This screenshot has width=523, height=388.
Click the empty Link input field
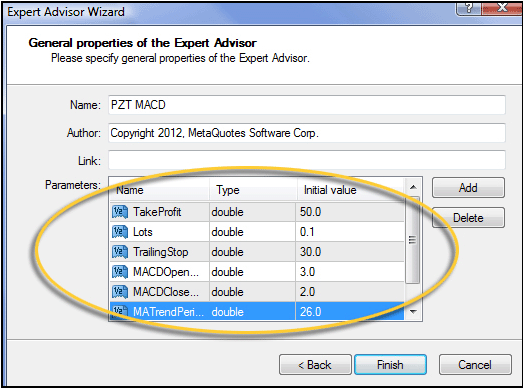click(307, 160)
